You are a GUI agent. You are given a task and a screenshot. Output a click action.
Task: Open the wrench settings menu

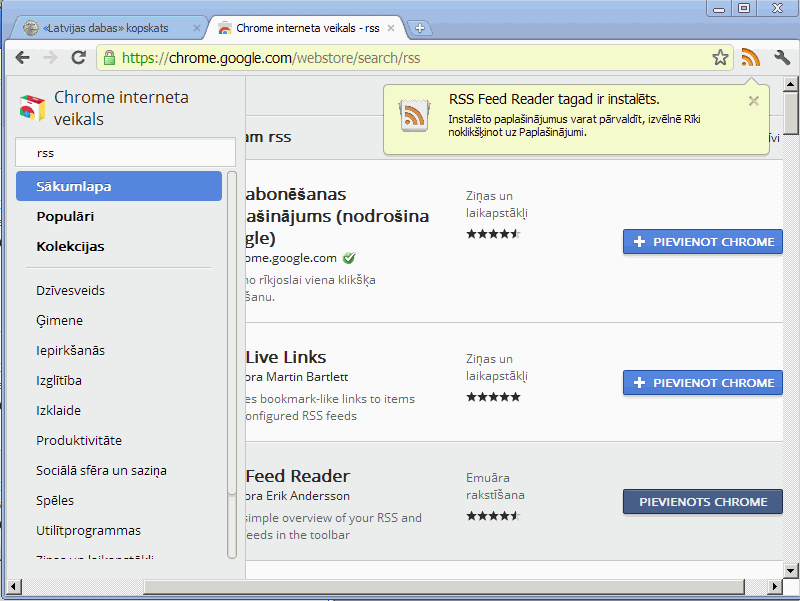click(x=782, y=58)
